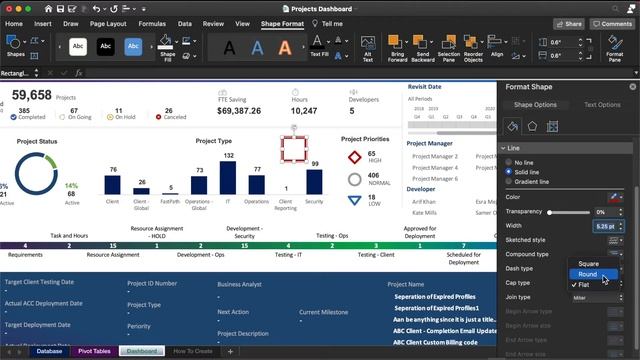Image resolution: width=640 pixels, height=360 pixels.
Task: Choose Round cap type
Action: point(593,274)
